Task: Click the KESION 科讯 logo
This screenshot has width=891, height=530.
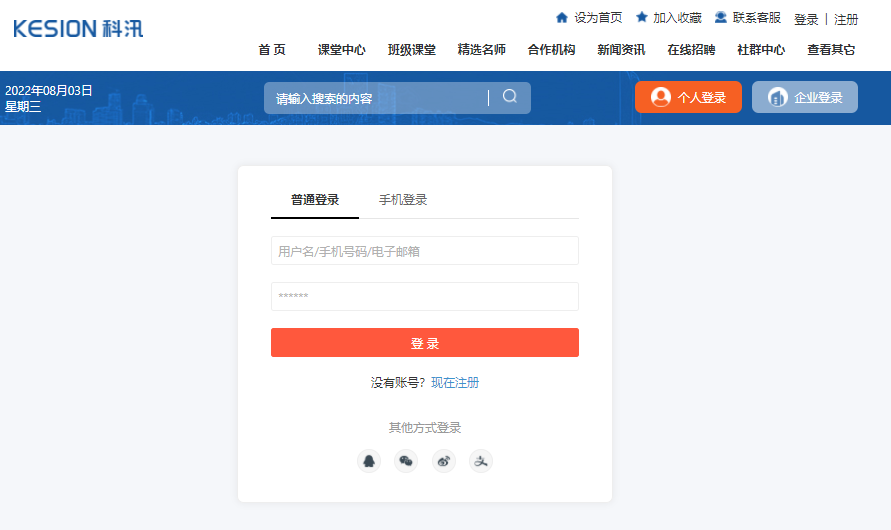Action: click(78, 28)
